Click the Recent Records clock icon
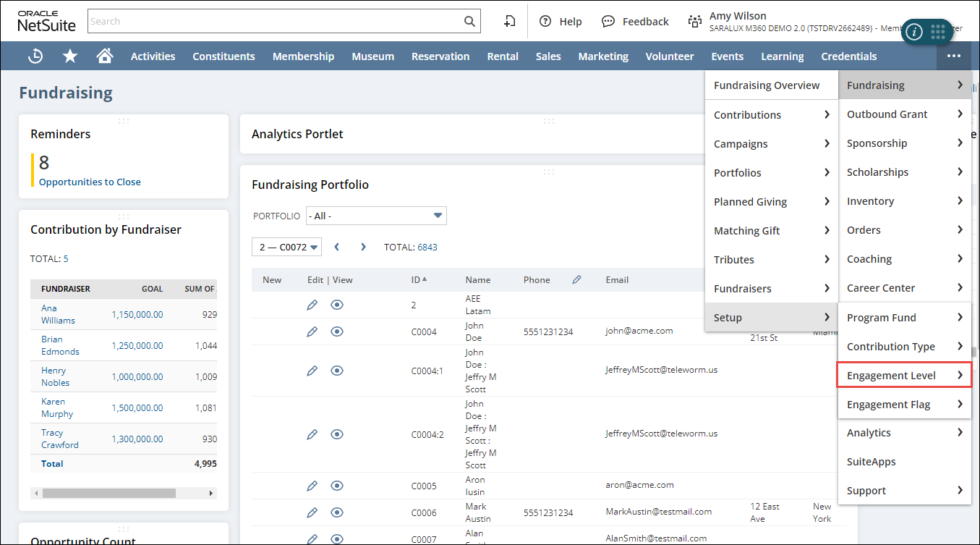Screen dimensions: 980x545 point(35,56)
